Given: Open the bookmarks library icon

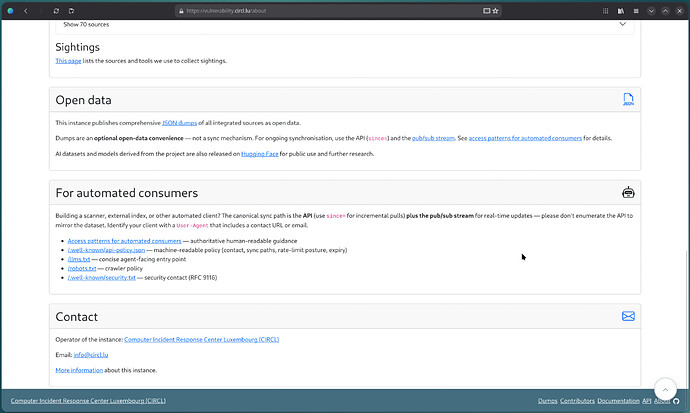Looking at the screenshot, I should point(621,11).
